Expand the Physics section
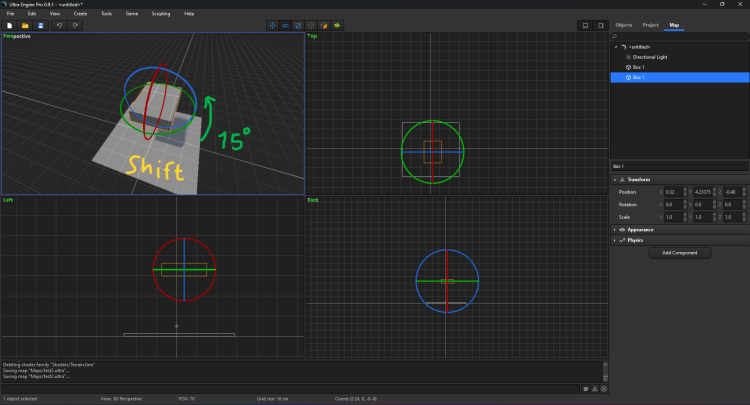Screen dimensions: 750x405 coord(636,240)
